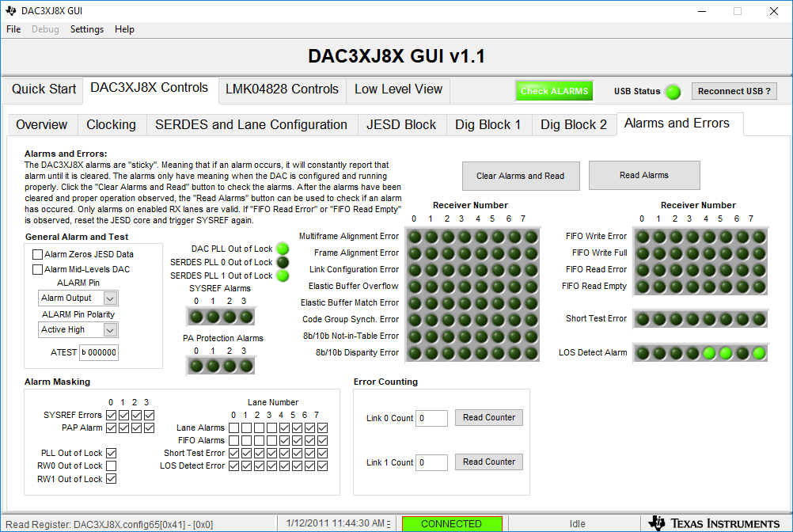
Task: Open the Dig Block 1 sub-tab
Action: pyautogui.click(x=488, y=125)
